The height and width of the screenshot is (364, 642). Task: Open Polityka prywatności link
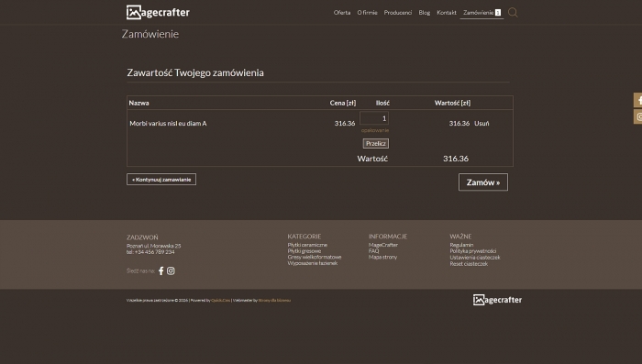pos(473,251)
